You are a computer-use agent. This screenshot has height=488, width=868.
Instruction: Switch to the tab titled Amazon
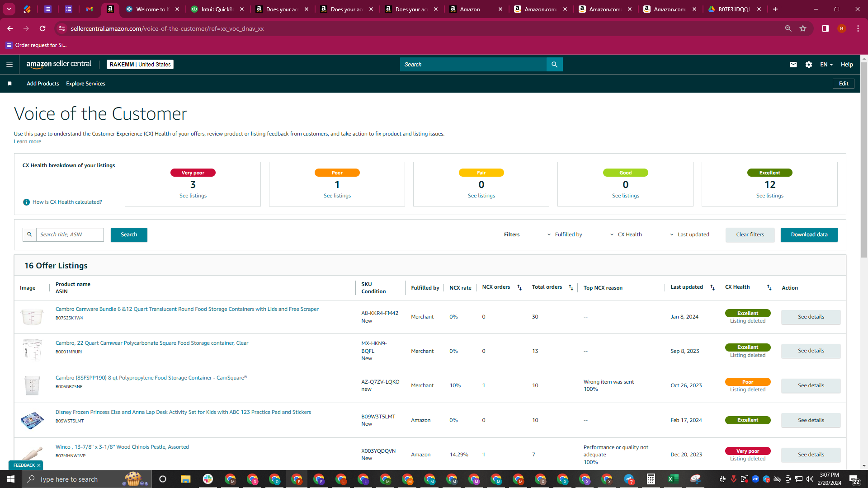[x=476, y=9]
